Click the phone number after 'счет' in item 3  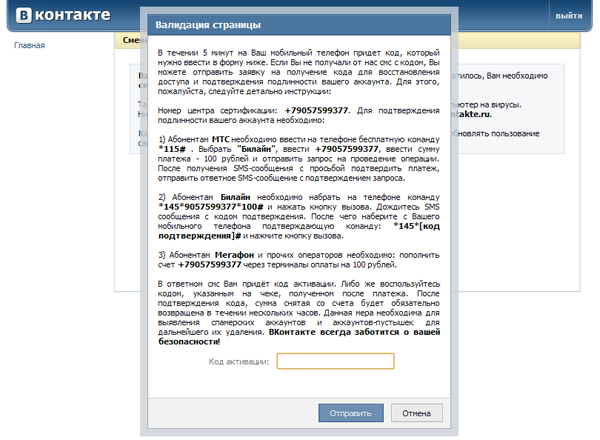210,265
